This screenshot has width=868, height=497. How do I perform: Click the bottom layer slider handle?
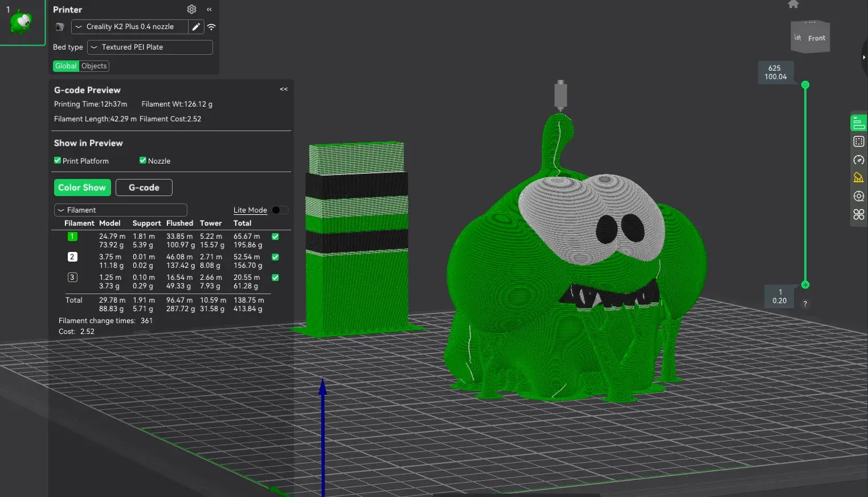[805, 284]
